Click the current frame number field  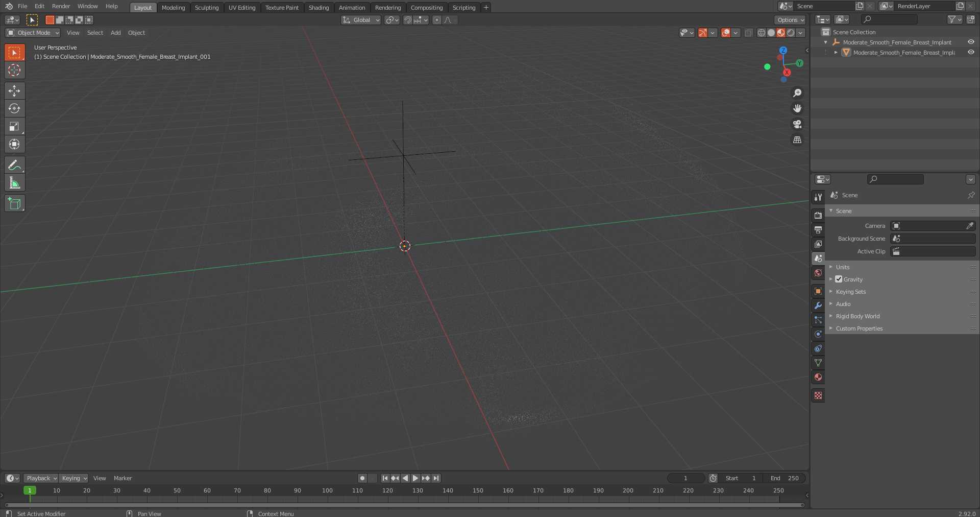(x=686, y=478)
